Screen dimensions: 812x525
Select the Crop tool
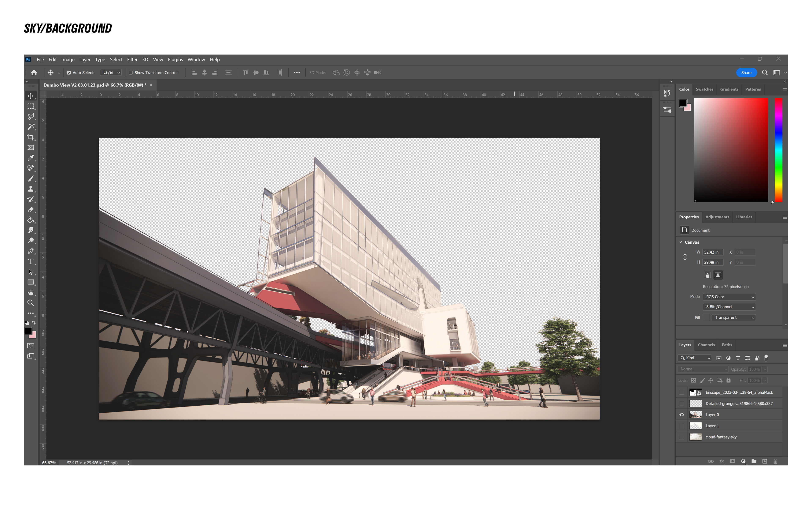click(31, 137)
